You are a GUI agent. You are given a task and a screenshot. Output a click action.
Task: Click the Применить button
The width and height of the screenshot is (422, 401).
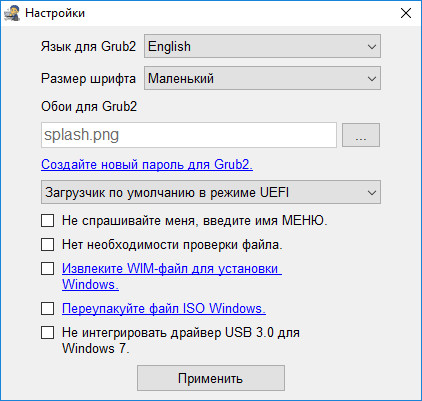(211, 378)
